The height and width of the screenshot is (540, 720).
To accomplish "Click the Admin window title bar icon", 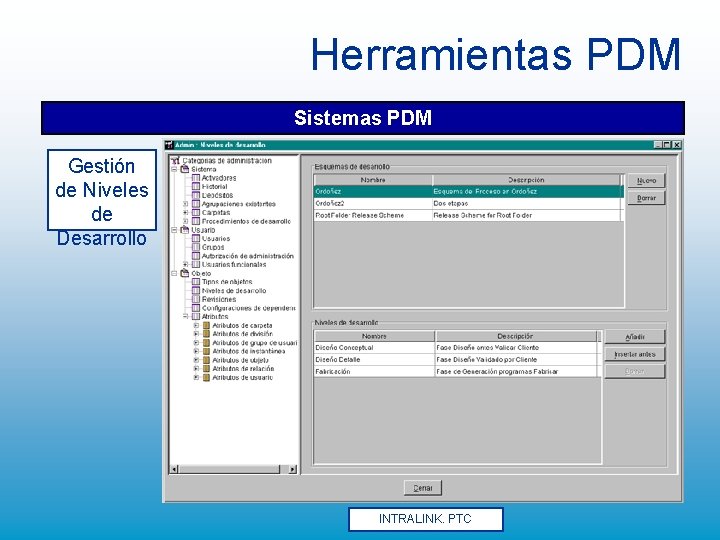I will click(169, 145).
